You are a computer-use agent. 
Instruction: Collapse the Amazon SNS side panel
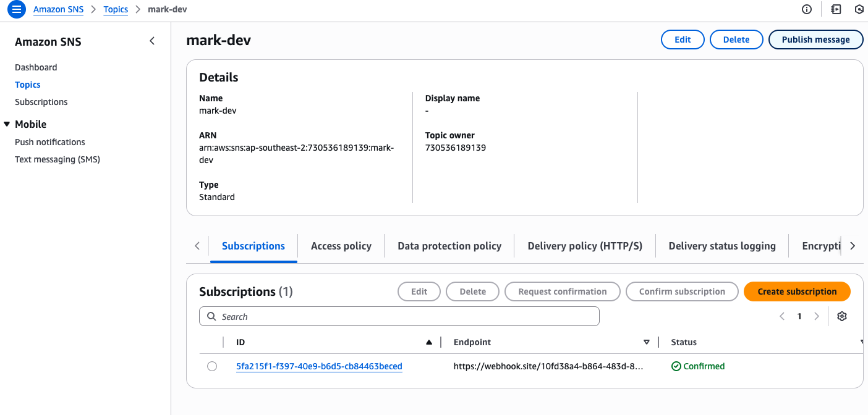pyautogui.click(x=152, y=41)
